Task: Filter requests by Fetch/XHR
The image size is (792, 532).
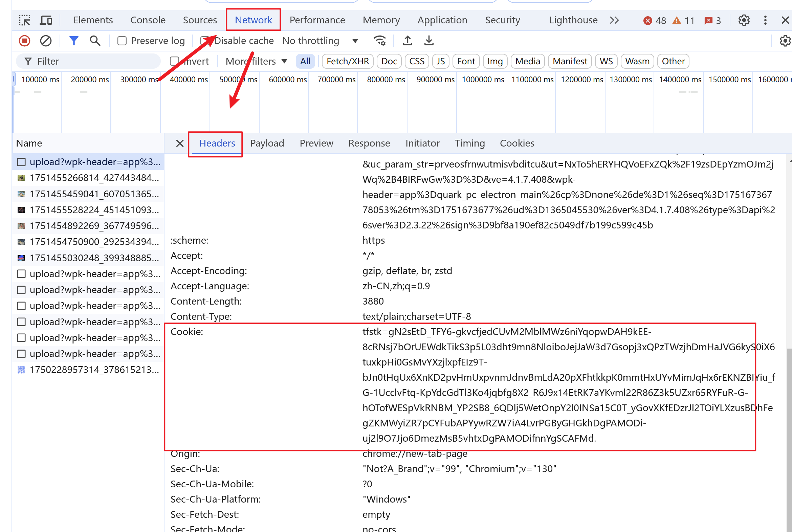Action: [348, 61]
